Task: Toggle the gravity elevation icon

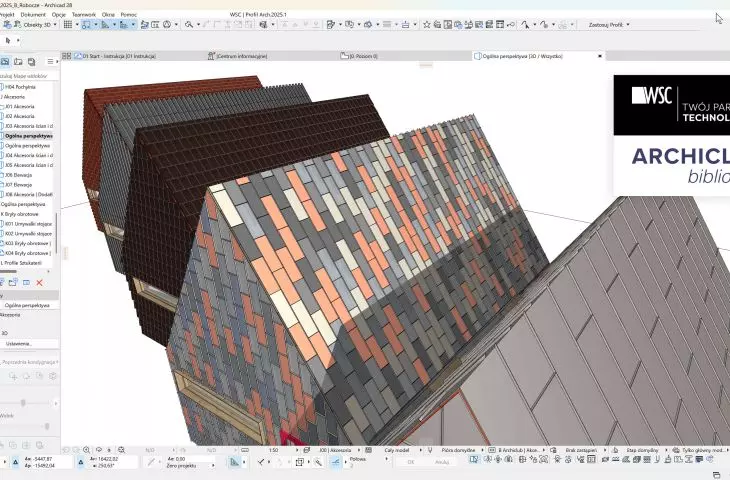Action: pos(124,25)
